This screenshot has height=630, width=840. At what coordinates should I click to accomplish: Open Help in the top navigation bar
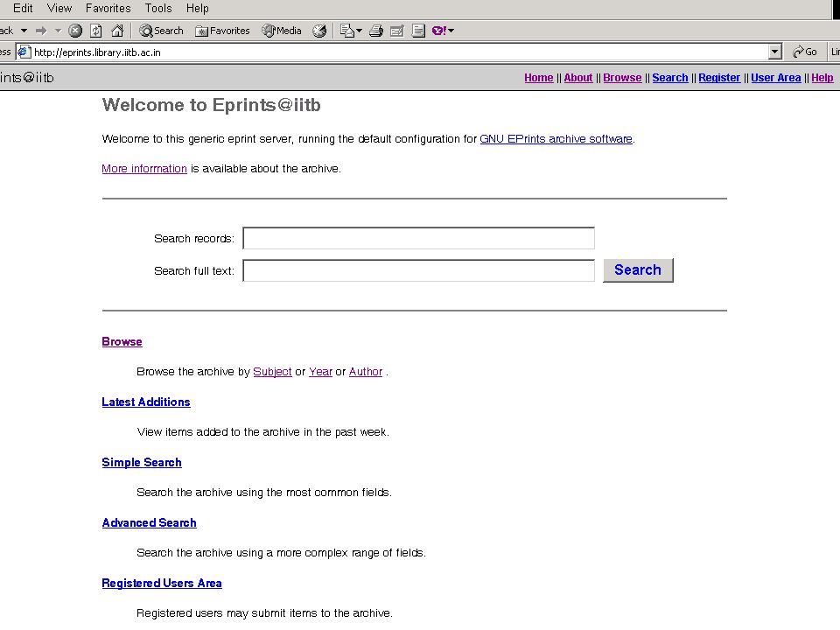822,78
